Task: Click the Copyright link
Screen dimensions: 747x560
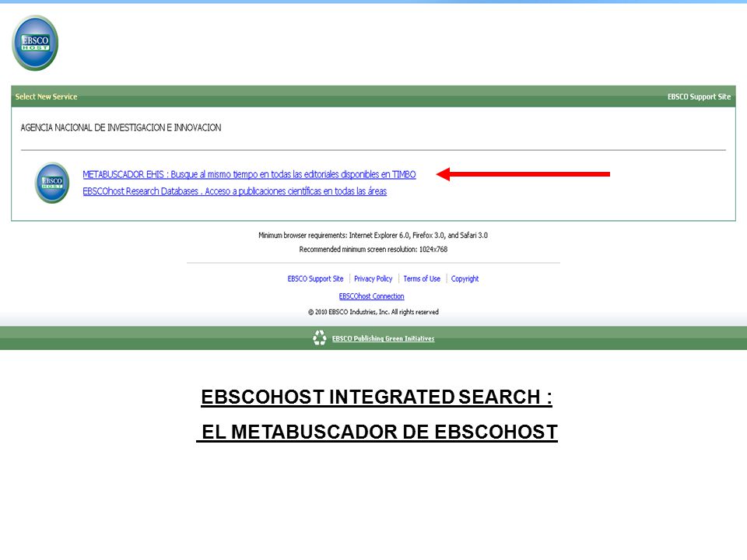Action: [x=465, y=278]
